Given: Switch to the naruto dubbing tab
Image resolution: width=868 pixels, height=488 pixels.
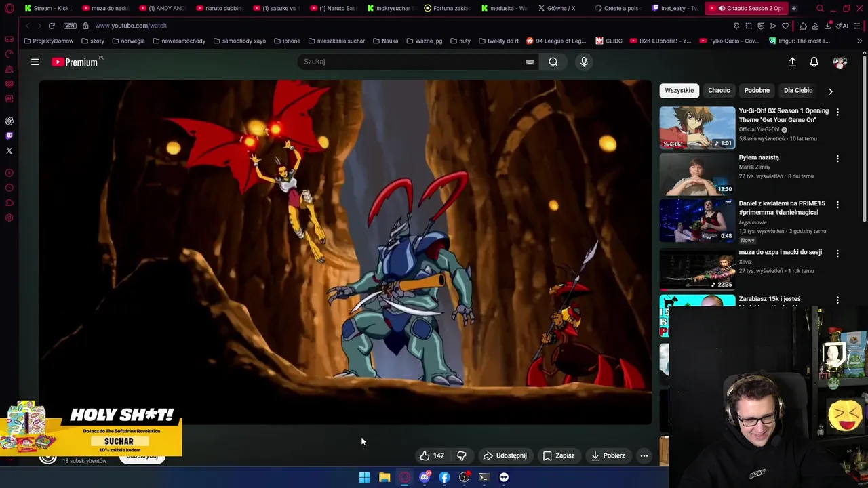Looking at the screenshot, I should (219, 8).
